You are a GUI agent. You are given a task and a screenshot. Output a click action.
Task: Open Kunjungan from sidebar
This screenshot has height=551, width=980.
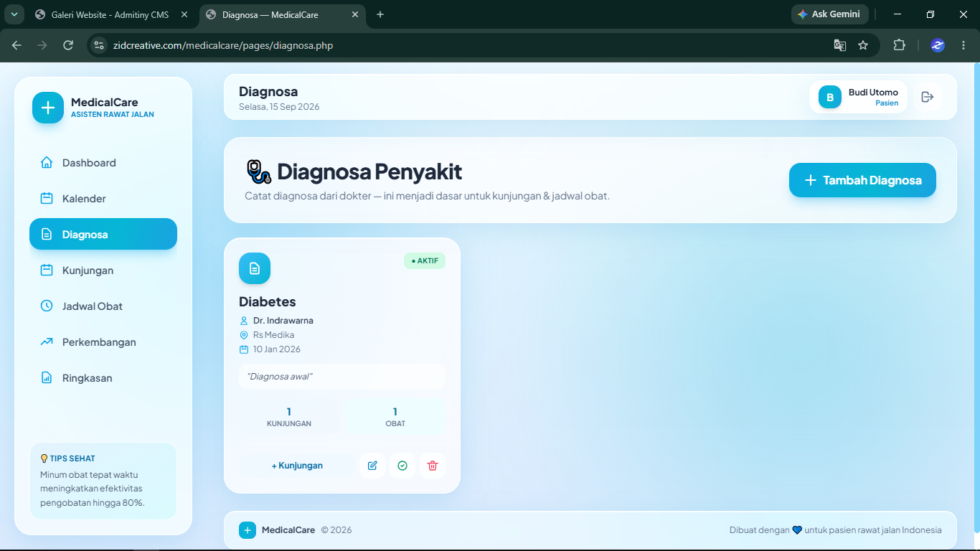103,270
